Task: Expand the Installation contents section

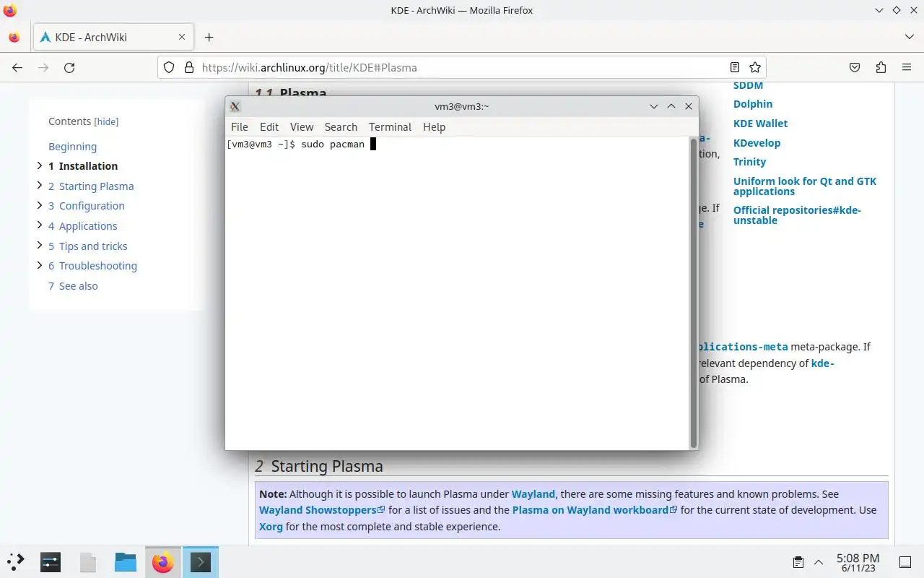Action: [40, 165]
